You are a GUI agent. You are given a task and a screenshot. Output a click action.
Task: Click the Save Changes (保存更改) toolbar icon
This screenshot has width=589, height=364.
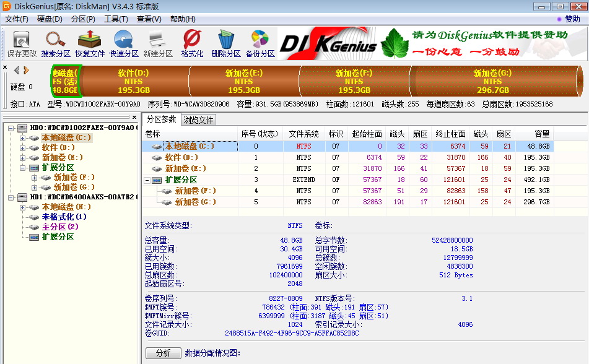pyautogui.click(x=22, y=44)
